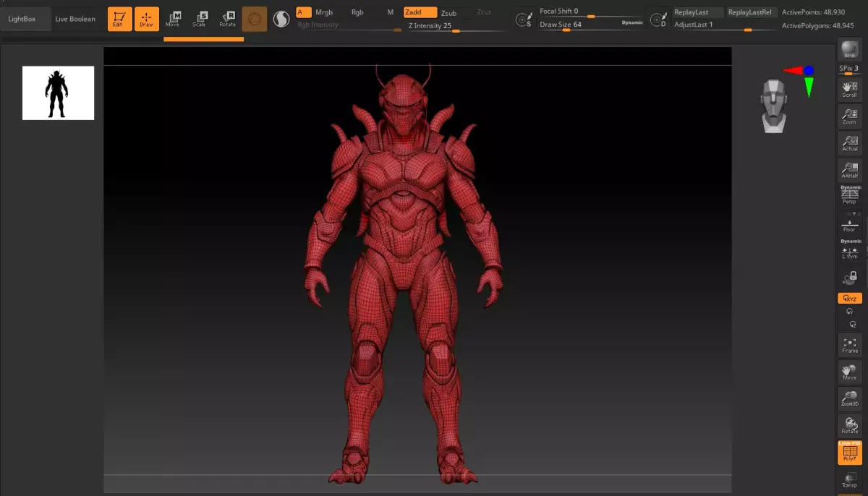The width and height of the screenshot is (868, 496).
Task: Click the ActivePoints: 48,930 readout
Action: 813,12
